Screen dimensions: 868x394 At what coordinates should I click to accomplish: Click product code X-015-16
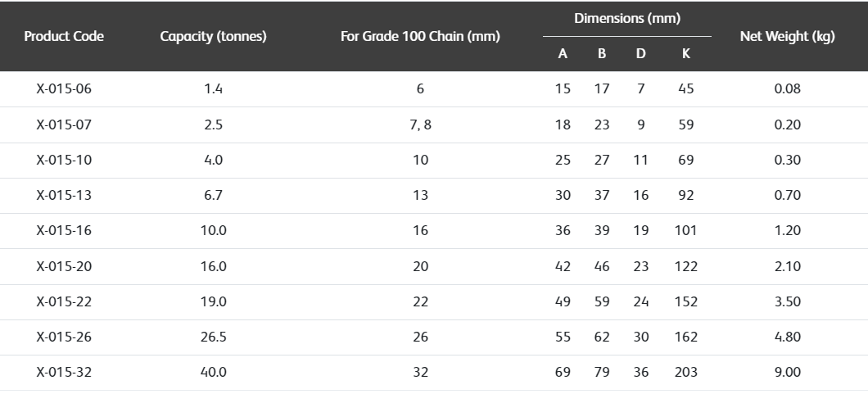tap(64, 230)
